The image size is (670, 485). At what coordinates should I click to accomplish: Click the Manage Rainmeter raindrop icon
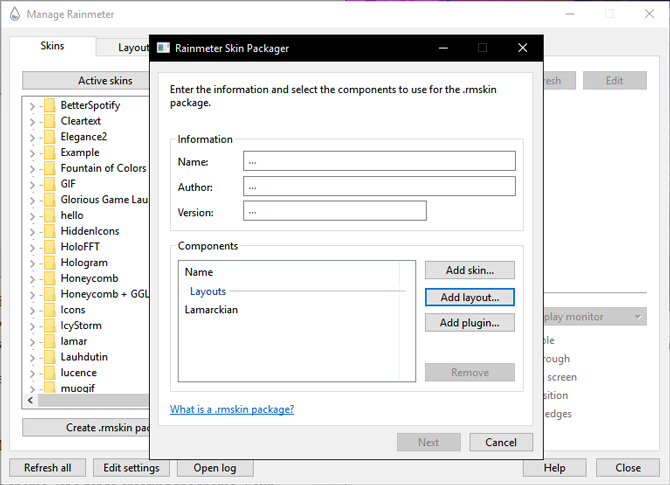coord(14,14)
